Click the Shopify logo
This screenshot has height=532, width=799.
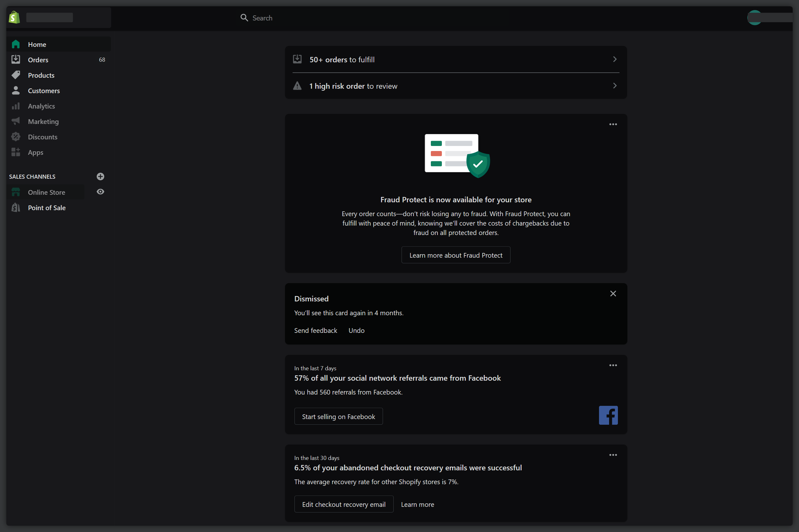pyautogui.click(x=14, y=17)
